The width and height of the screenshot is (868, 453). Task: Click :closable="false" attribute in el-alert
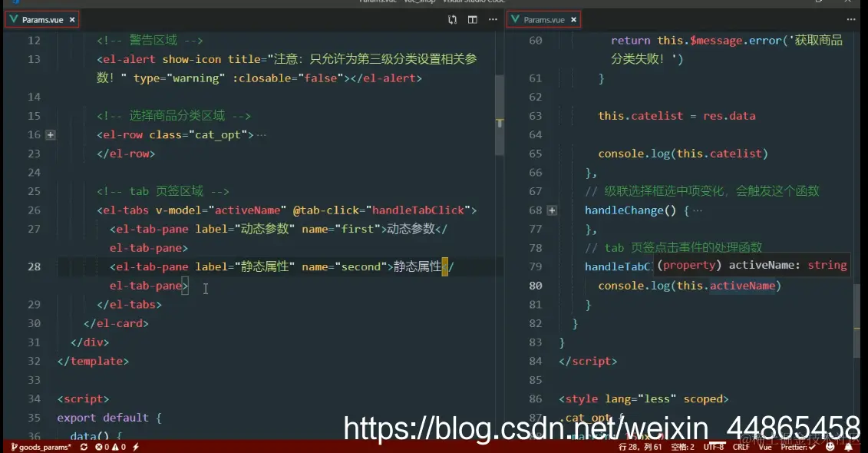pos(288,78)
